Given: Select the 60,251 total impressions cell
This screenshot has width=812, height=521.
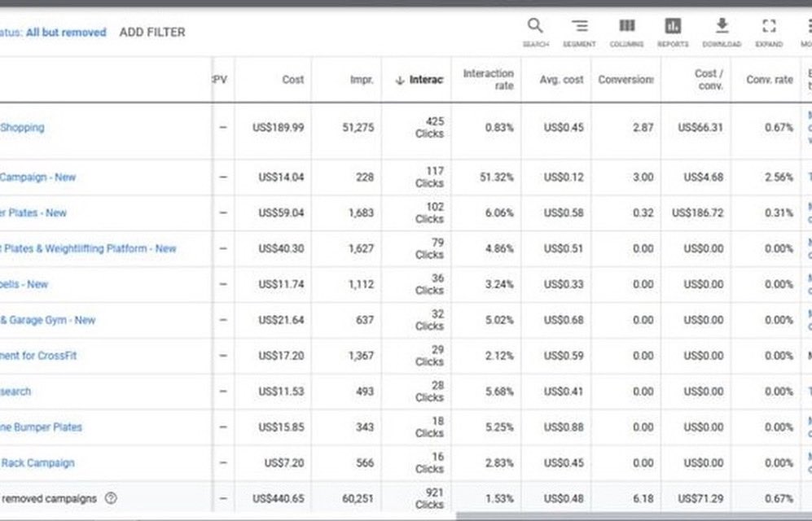Looking at the screenshot, I should tap(358, 498).
